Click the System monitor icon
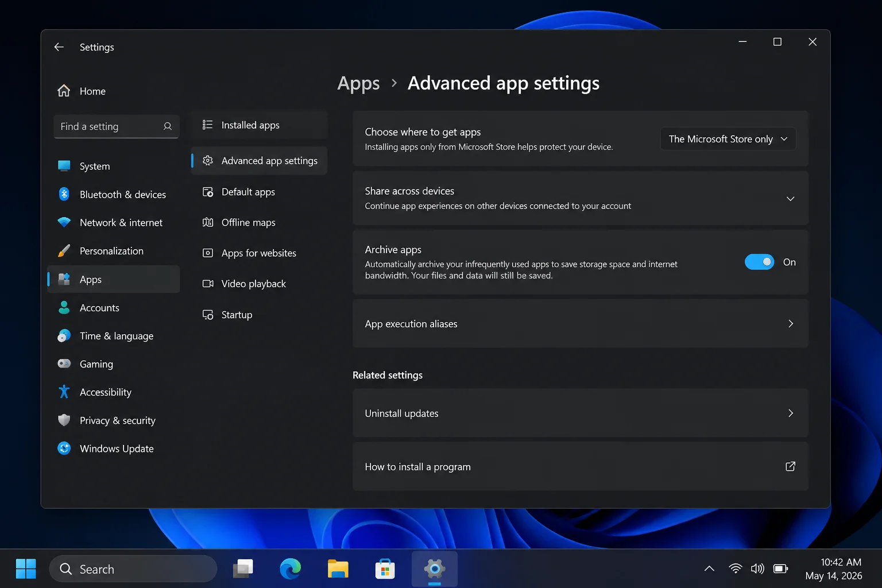Viewport: 882px width, 588px height. [64, 166]
